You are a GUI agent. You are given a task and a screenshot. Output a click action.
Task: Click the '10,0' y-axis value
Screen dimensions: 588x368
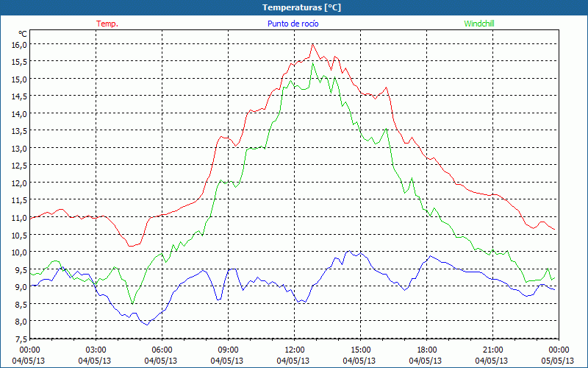19,252
